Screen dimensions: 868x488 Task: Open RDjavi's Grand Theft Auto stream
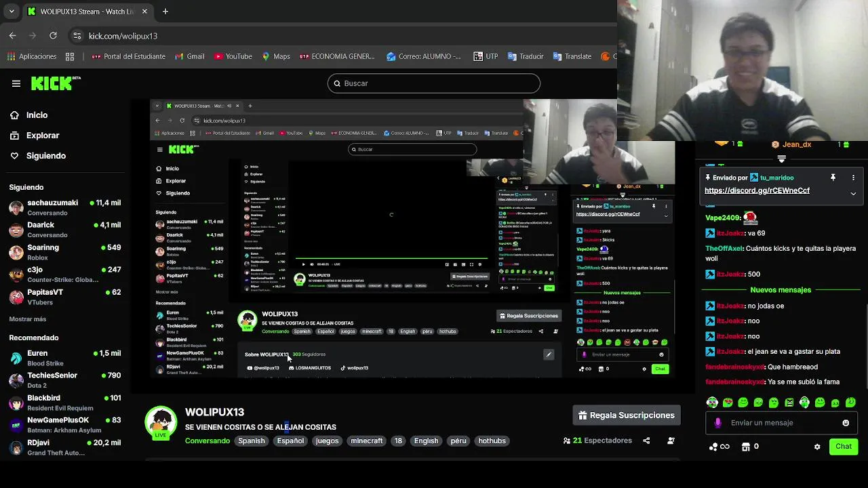pos(64,447)
